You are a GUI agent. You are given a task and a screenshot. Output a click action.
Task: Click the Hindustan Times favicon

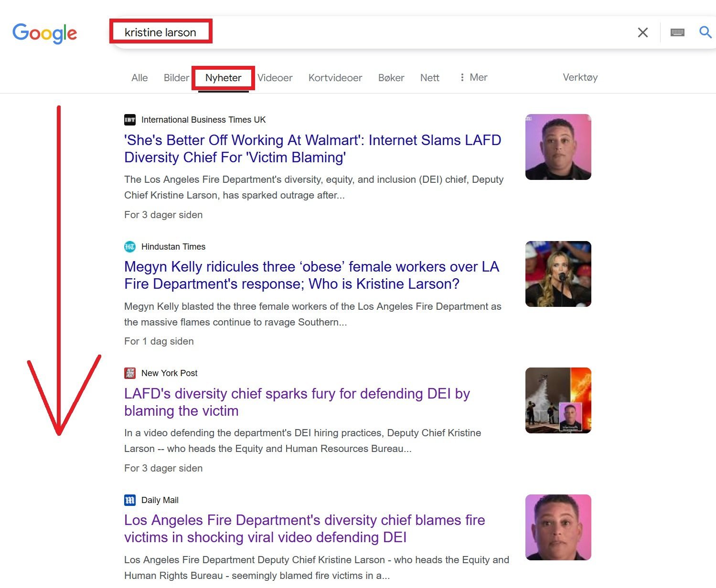pyautogui.click(x=130, y=247)
